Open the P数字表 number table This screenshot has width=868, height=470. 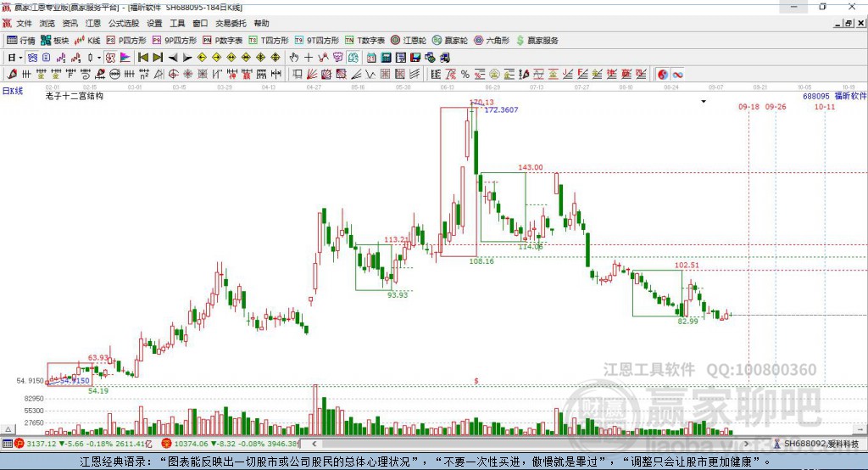[223, 41]
